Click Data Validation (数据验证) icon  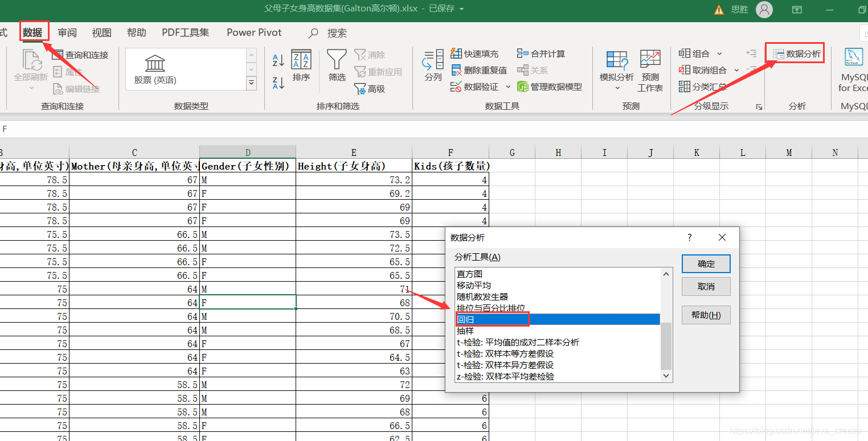tap(456, 87)
